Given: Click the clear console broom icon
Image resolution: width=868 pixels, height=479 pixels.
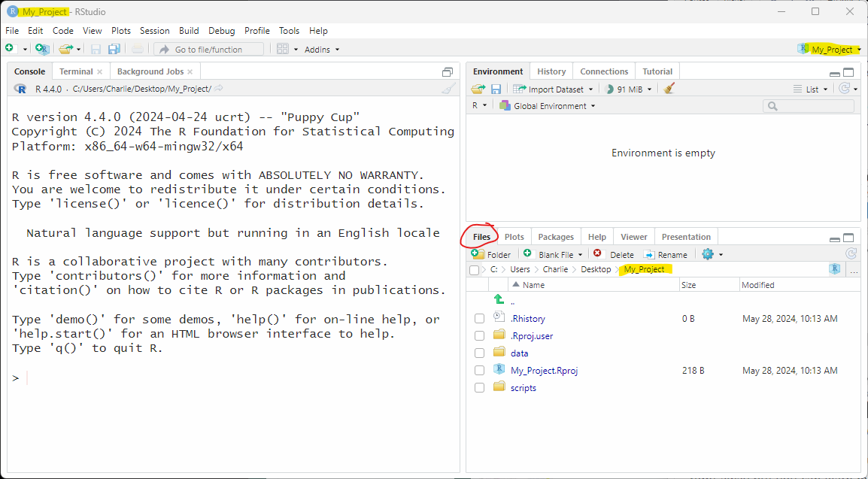Looking at the screenshot, I should tap(448, 89).
